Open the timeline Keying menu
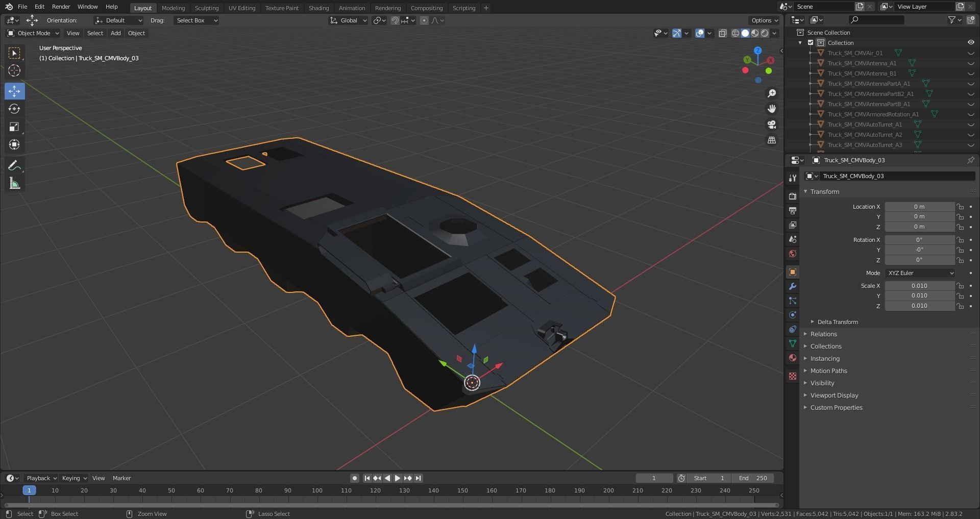The width and height of the screenshot is (980, 519). (74, 478)
